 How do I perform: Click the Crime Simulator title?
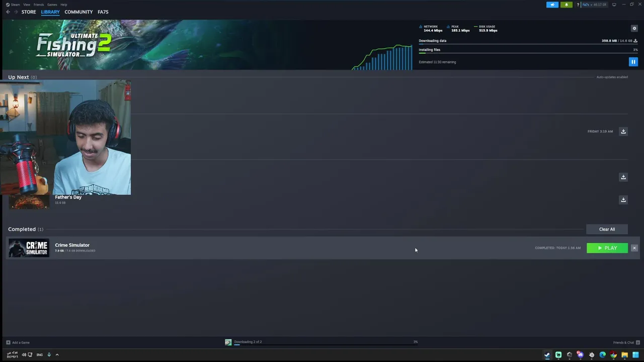pyautogui.click(x=72, y=245)
